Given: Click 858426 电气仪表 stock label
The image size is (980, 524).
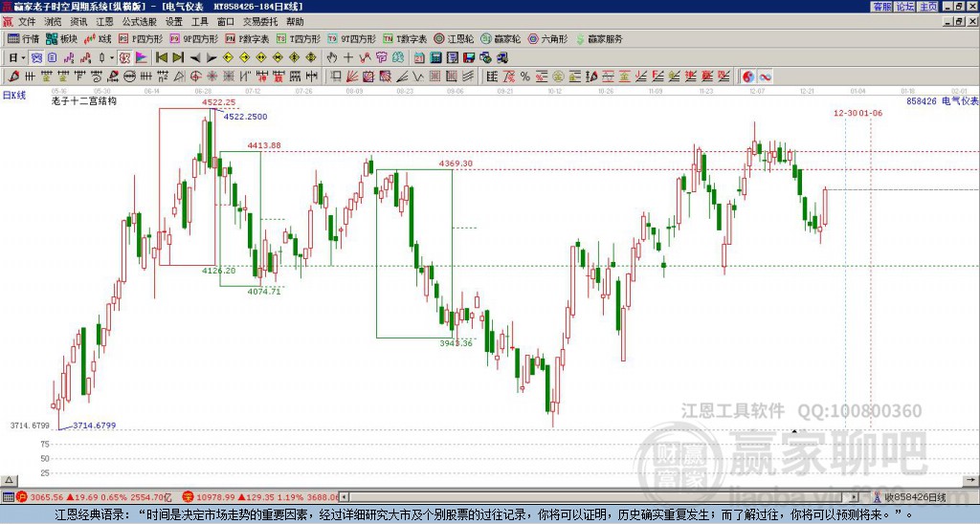Looking at the screenshot, I should click(x=943, y=100).
